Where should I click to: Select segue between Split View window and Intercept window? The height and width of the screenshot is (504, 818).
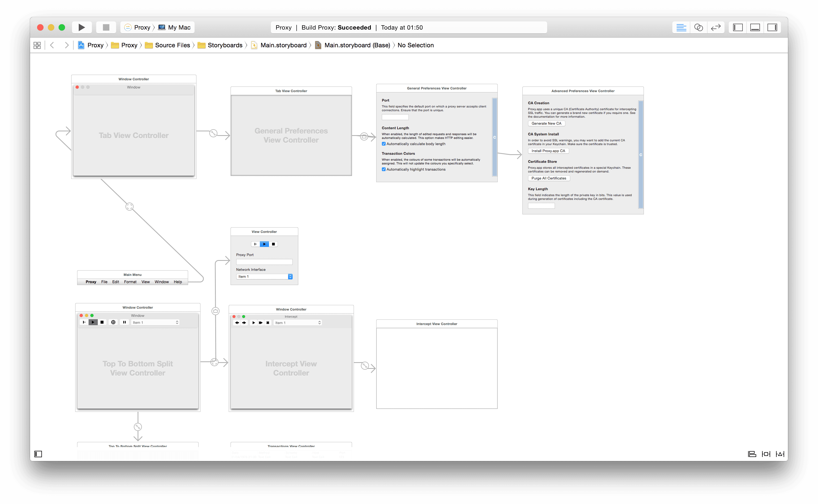pyautogui.click(x=214, y=362)
